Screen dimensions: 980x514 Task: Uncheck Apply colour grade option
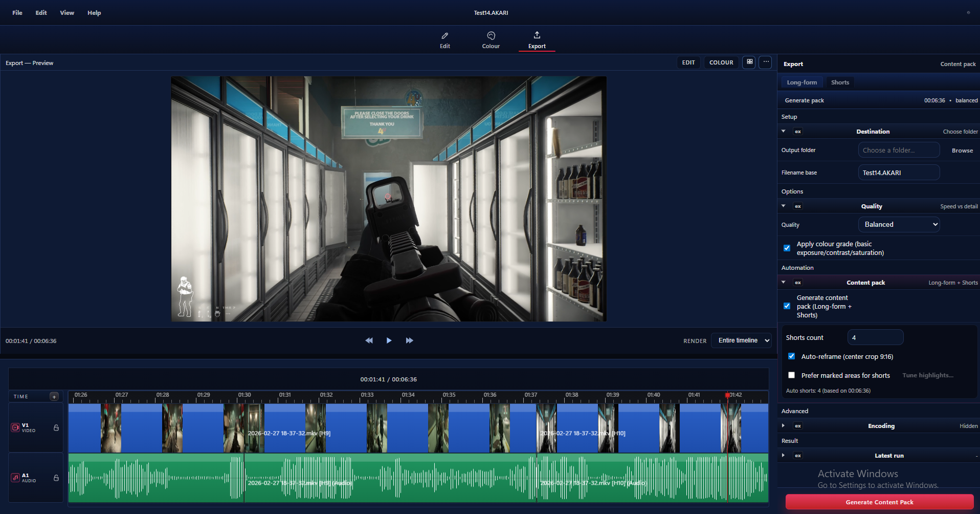click(x=787, y=248)
